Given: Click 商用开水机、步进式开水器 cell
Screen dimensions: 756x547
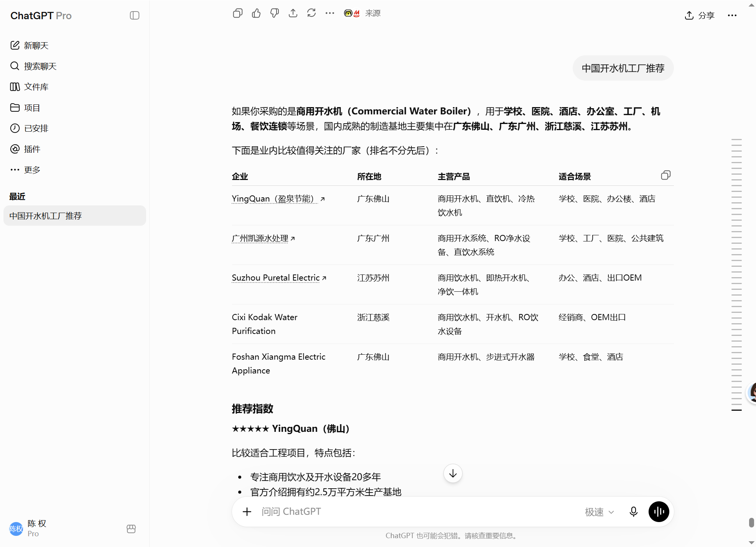Looking at the screenshot, I should (x=486, y=357).
